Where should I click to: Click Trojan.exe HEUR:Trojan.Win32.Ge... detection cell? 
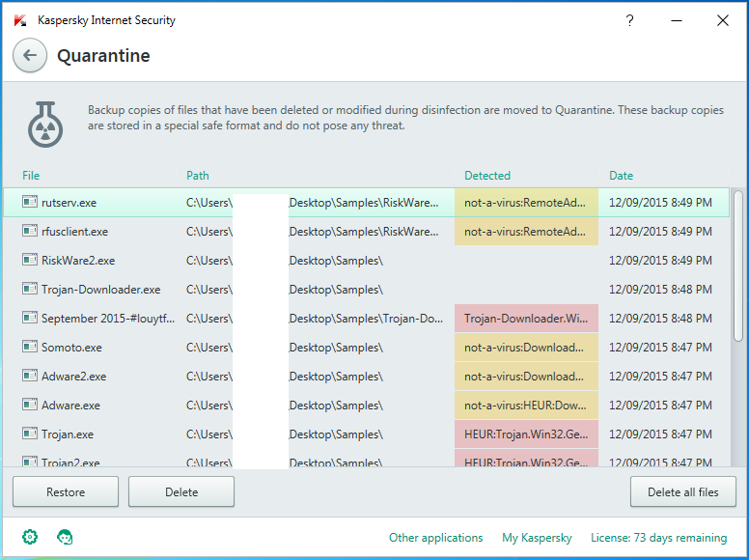coord(526,434)
